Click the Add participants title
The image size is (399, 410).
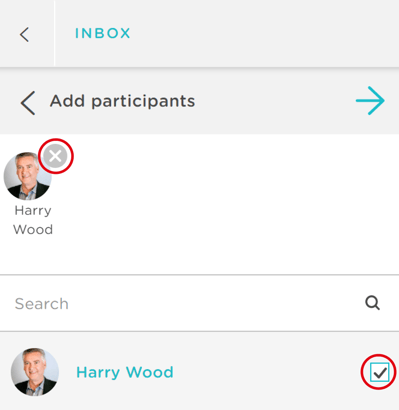coord(122,101)
